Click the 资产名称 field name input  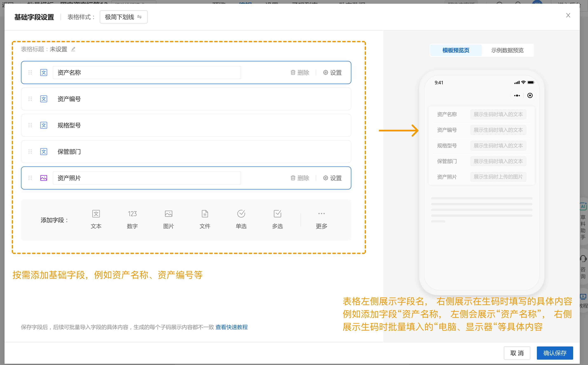146,73
